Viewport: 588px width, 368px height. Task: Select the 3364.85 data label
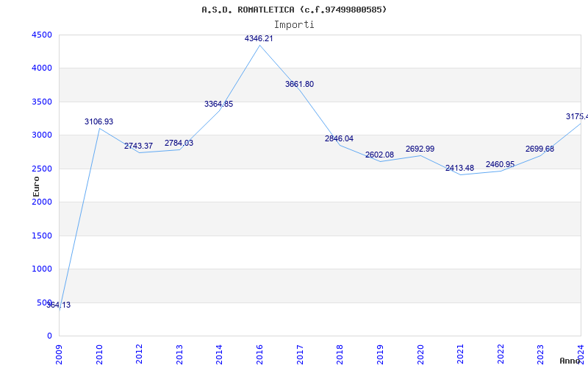218,105
